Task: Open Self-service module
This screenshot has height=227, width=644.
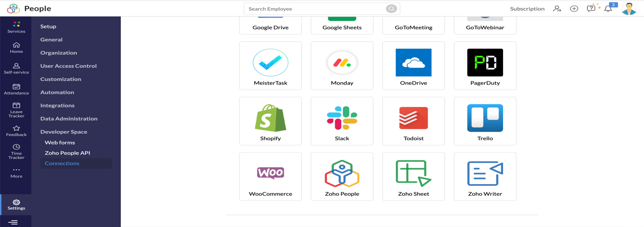Action: click(16, 68)
